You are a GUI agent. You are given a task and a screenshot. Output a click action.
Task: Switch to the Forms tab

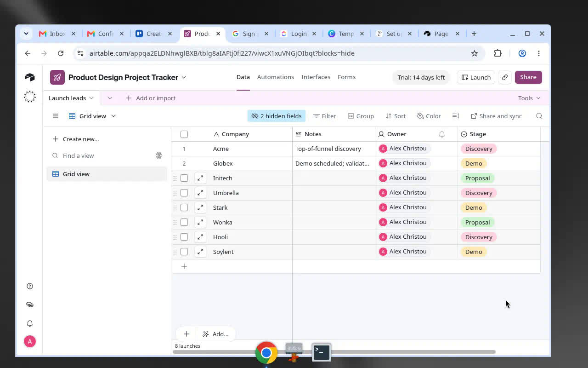click(x=346, y=77)
